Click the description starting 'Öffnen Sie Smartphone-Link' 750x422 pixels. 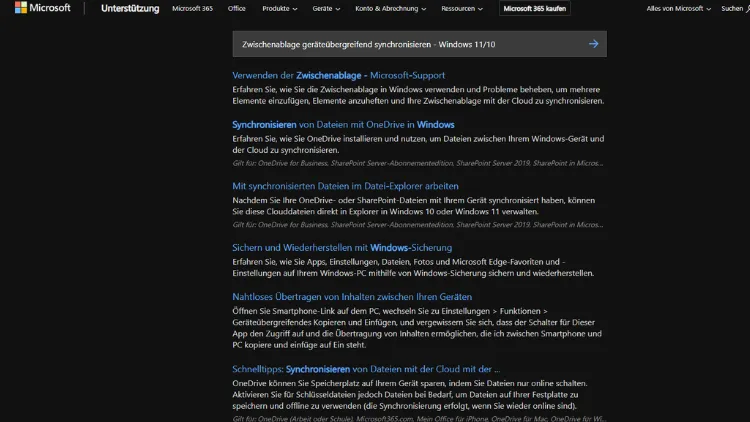[417, 328]
